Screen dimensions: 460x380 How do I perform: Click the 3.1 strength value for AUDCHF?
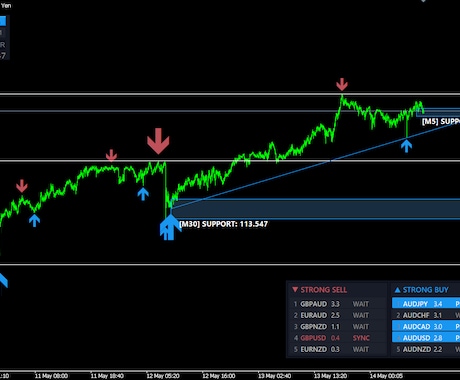(x=438, y=315)
